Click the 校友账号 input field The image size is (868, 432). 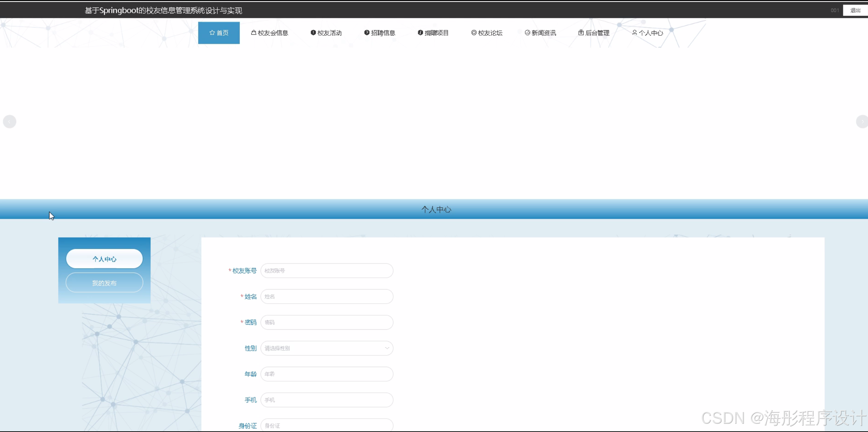pos(327,271)
